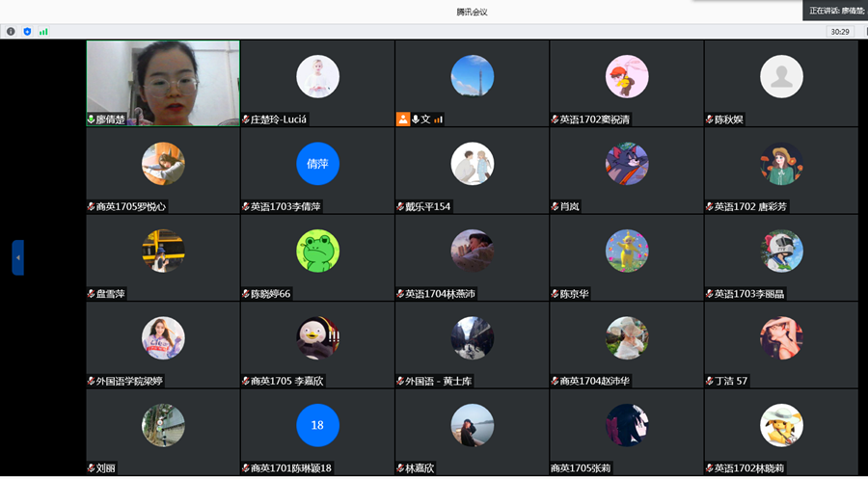Click participant name label 外国语学院梁婷

129,381
